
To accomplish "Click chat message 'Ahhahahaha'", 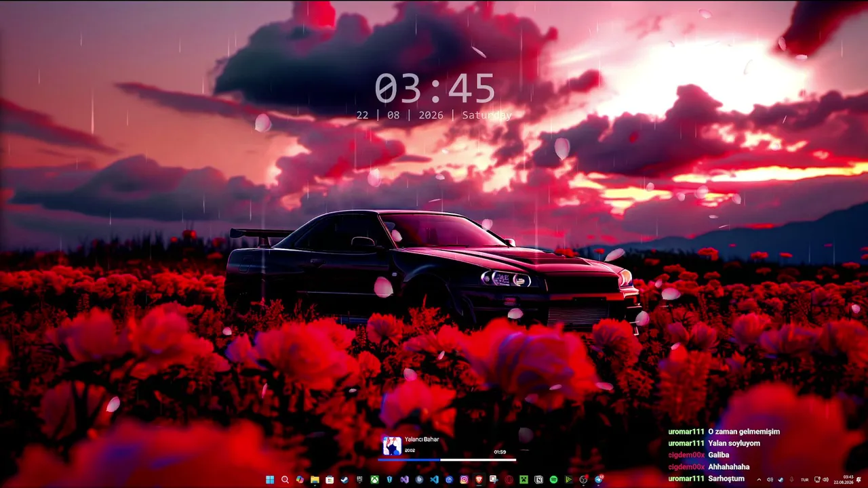I will click(729, 467).
